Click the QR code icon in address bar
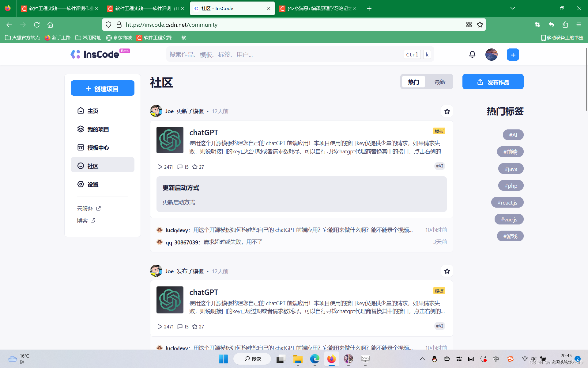 coord(469,25)
